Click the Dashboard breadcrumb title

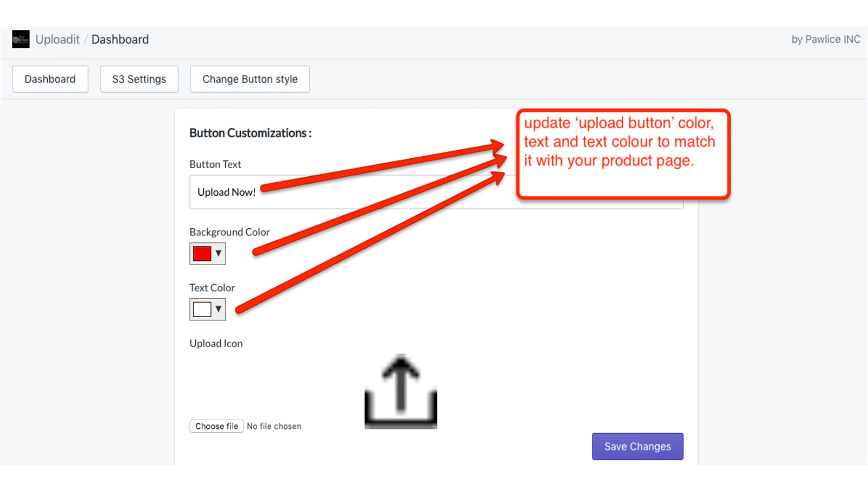(120, 40)
